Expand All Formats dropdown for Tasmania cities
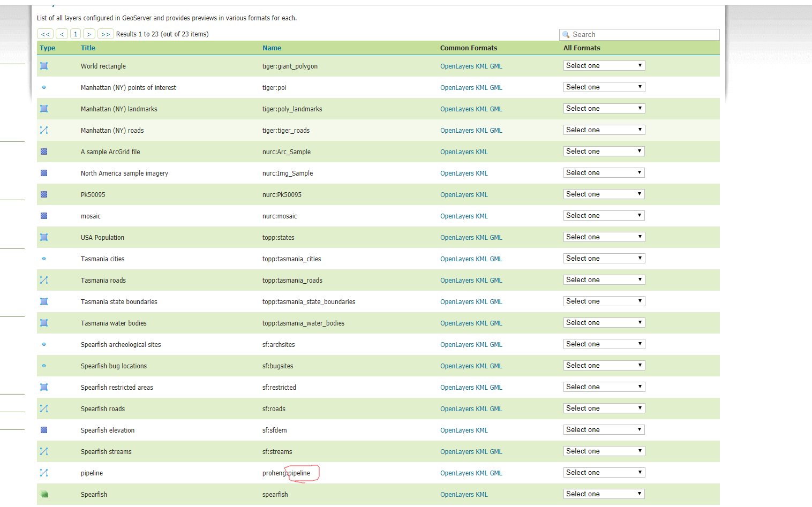Image resolution: width=812 pixels, height=507 pixels. (x=604, y=259)
